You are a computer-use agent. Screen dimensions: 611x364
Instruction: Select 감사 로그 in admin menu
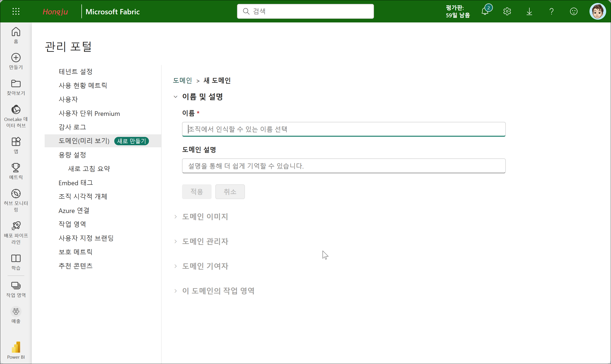coord(72,127)
